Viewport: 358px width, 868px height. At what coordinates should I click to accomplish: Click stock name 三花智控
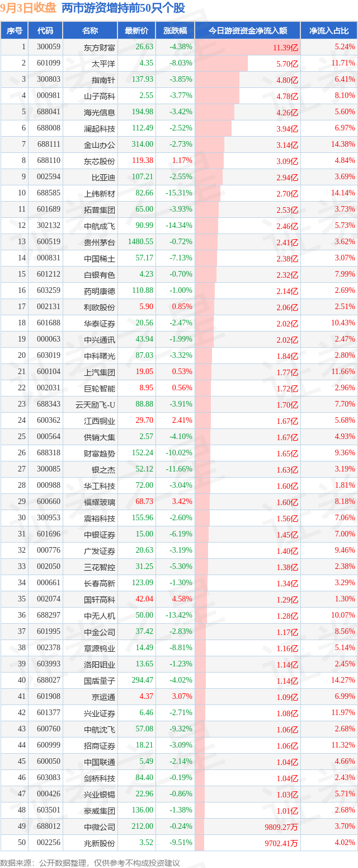(100, 567)
